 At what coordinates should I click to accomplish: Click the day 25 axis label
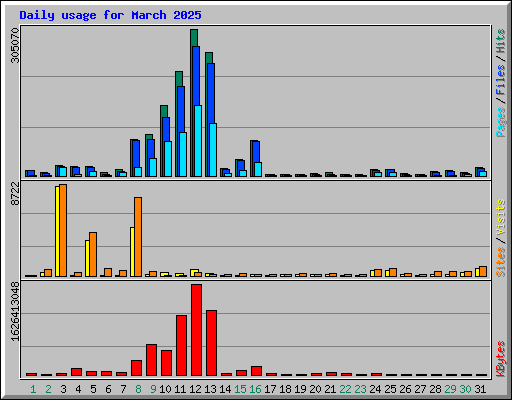(x=390, y=389)
